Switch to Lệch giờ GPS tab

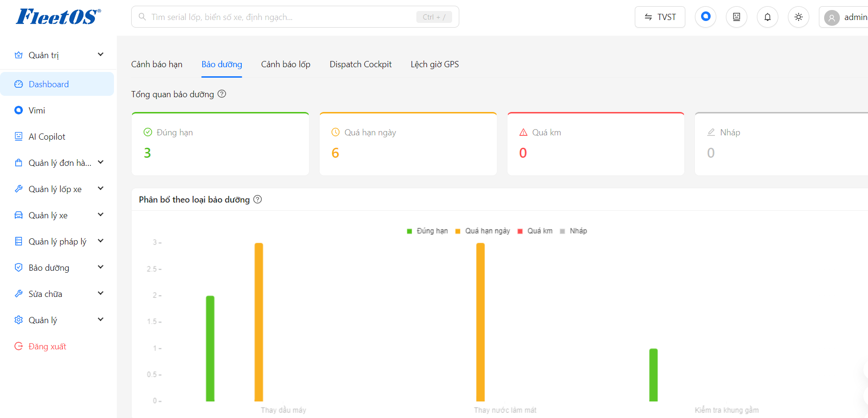pos(435,64)
